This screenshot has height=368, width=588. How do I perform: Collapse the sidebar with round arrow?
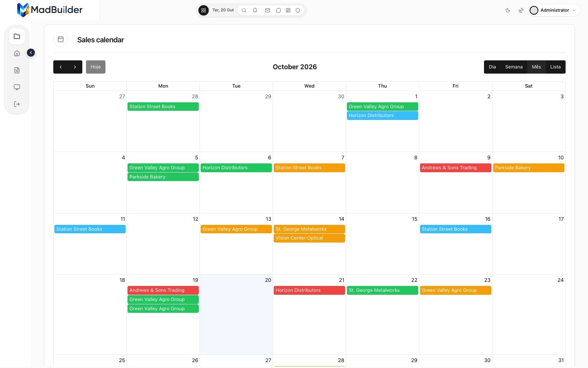31,53
